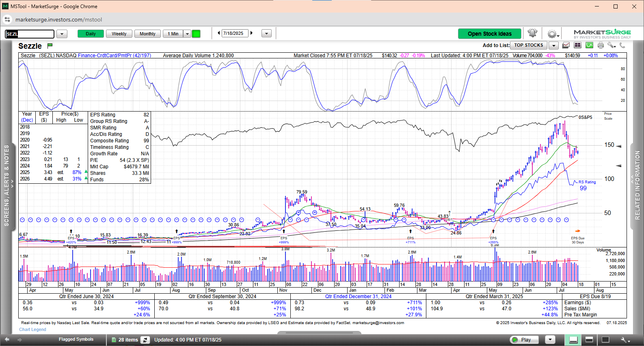
Task: Click the RS Rating 99 label
Action: [587, 185]
